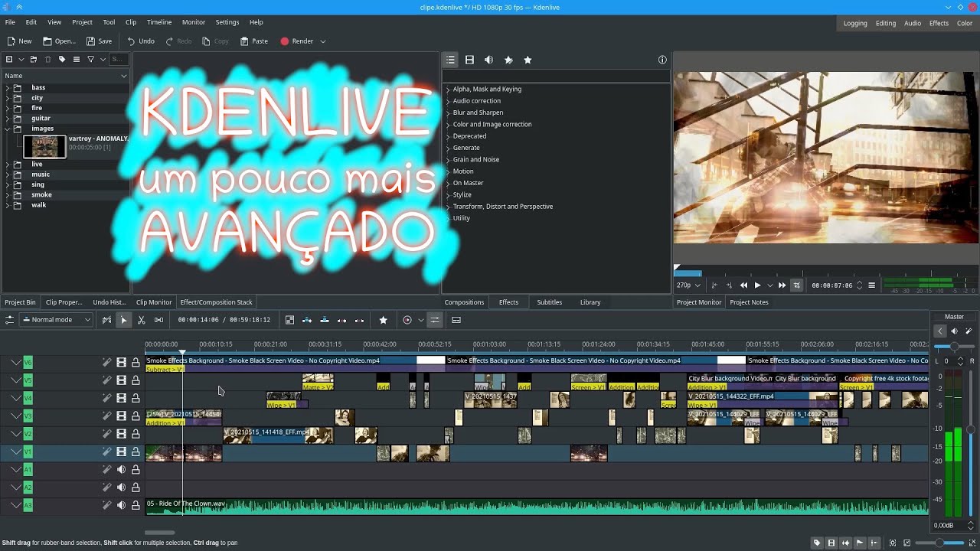
Task: Click the tag icon in project bin toolbar
Action: pyautogui.click(x=62, y=59)
